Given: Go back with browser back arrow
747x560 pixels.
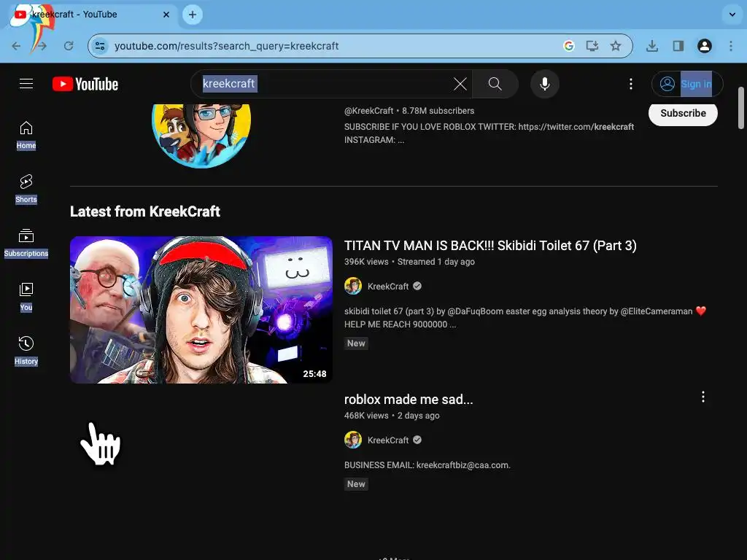Looking at the screenshot, I should coord(16,46).
